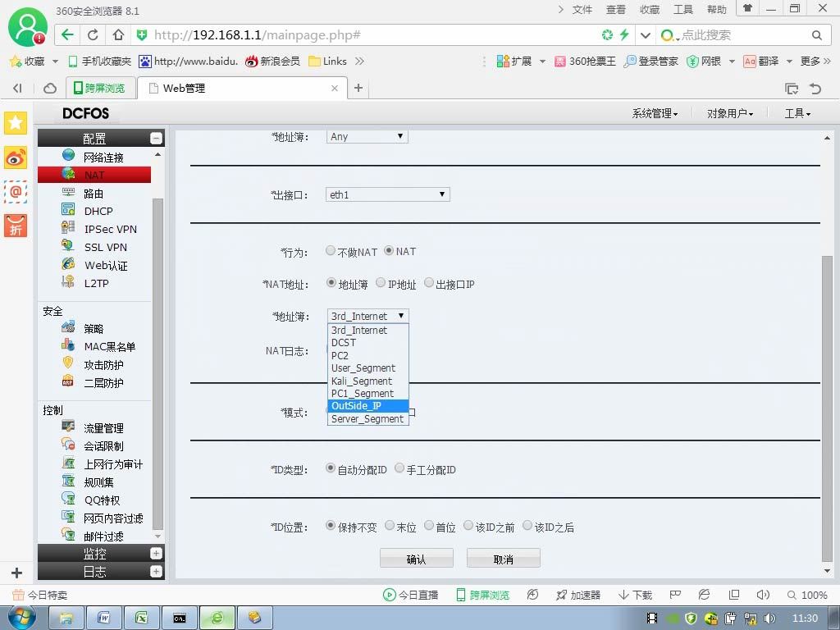Select 自动分配ID radio button

tap(331, 468)
